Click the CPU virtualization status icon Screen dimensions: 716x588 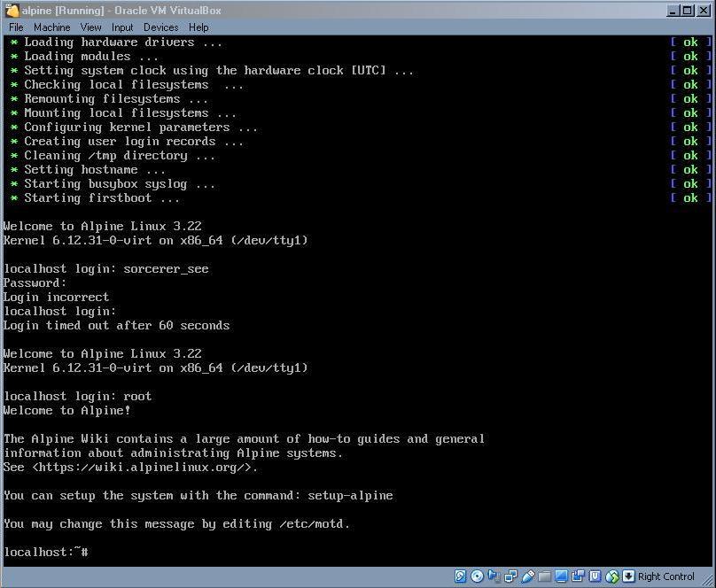point(595,576)
